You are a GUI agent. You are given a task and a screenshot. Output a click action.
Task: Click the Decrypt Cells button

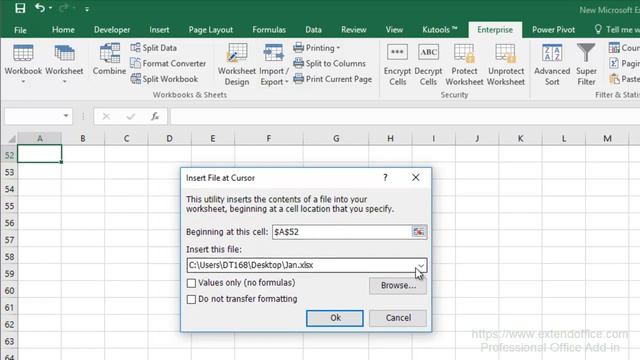click(x=428, y=65)
